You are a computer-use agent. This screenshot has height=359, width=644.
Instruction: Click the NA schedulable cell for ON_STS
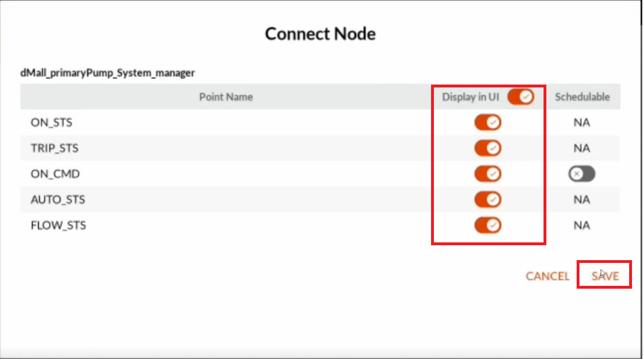582,122
